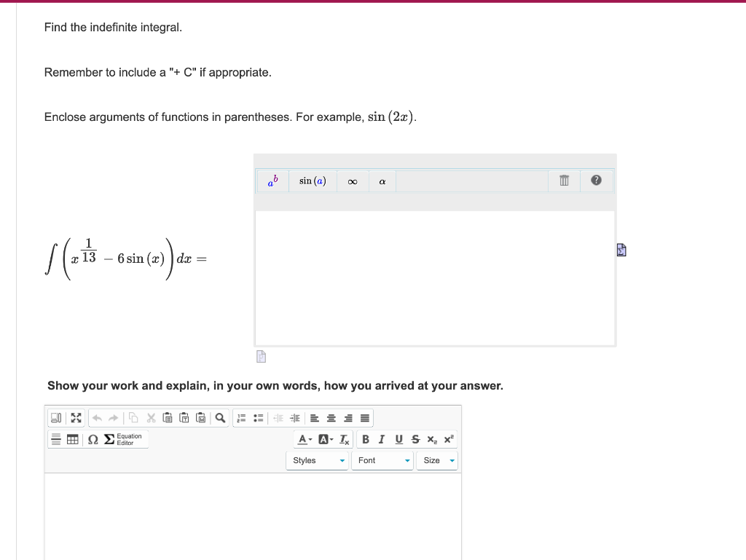Insert the alpha symbol

click(382, 181)
